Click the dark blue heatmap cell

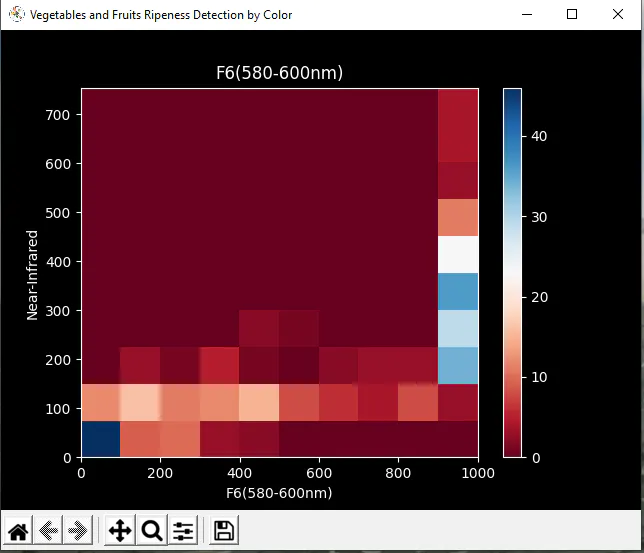101,439
